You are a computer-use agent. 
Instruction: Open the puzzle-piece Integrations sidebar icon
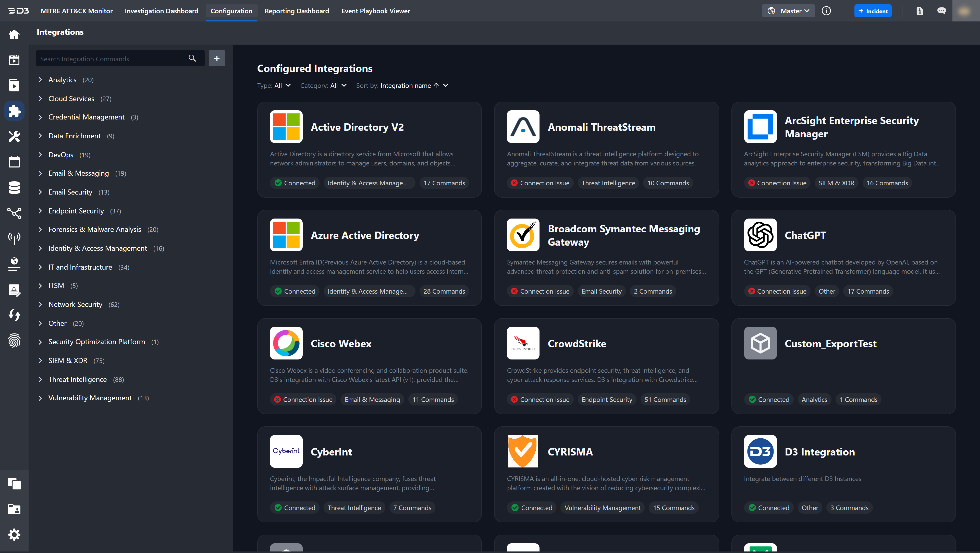pyautogui.click(x=14, y=111)
